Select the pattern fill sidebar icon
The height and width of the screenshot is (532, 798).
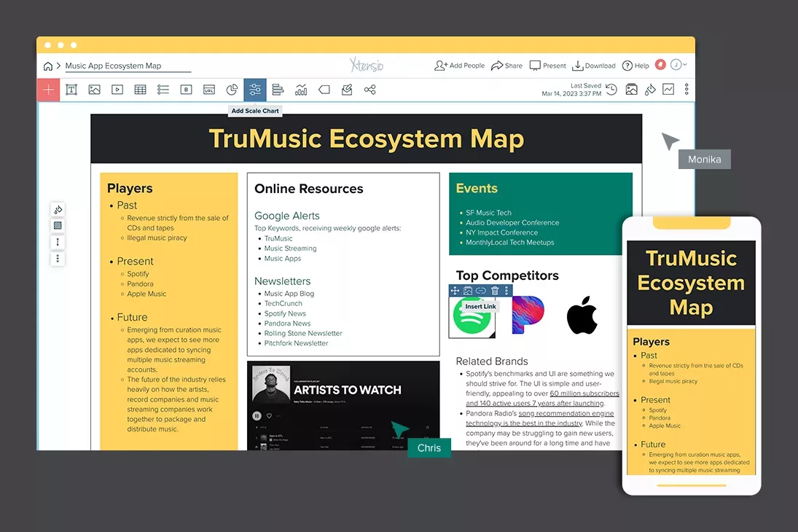coord(58,225)
